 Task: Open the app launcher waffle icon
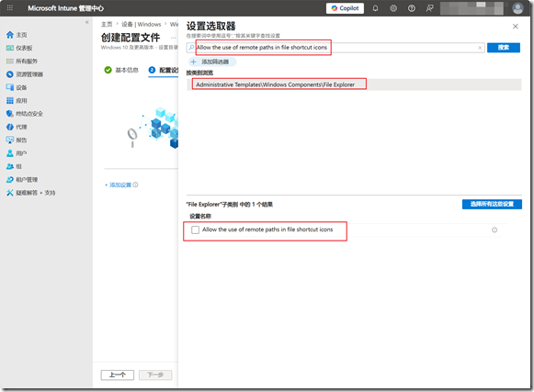(x=10, y=8)
